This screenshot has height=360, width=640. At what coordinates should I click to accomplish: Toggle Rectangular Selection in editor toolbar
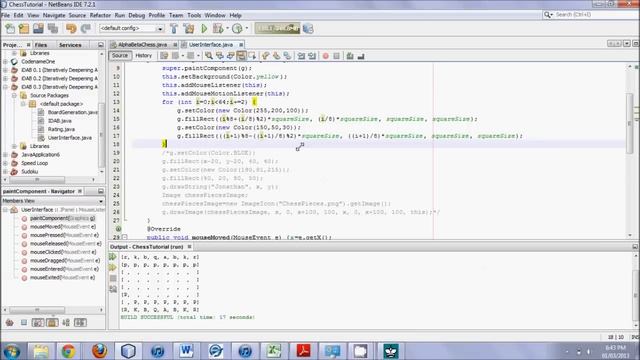point(252,56)
